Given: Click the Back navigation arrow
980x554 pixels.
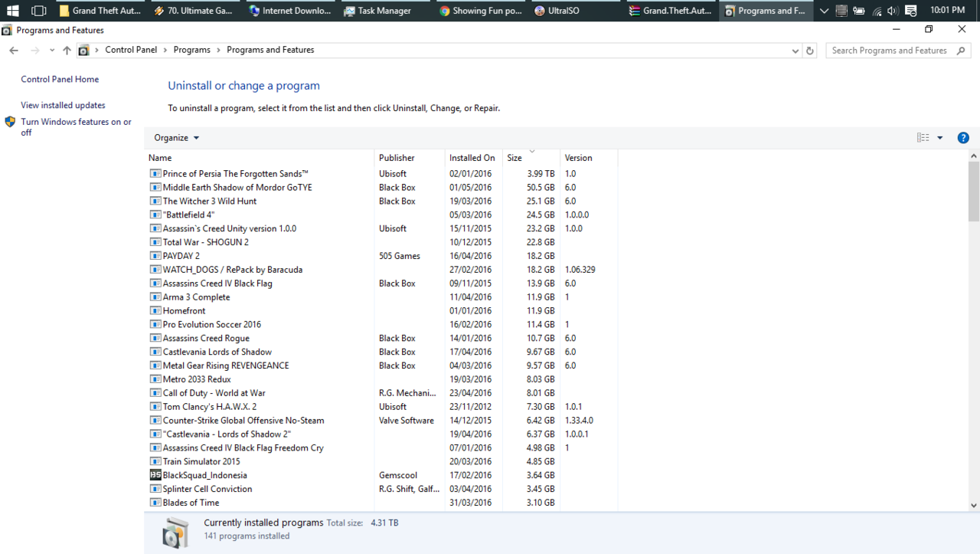Looking at the screenshot, I should pos(14,51).
